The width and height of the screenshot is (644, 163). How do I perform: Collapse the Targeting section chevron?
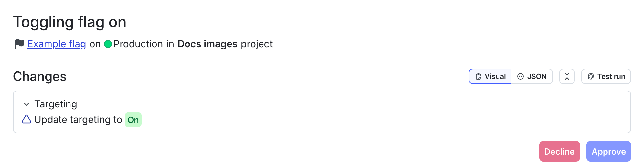click(27, 104)
